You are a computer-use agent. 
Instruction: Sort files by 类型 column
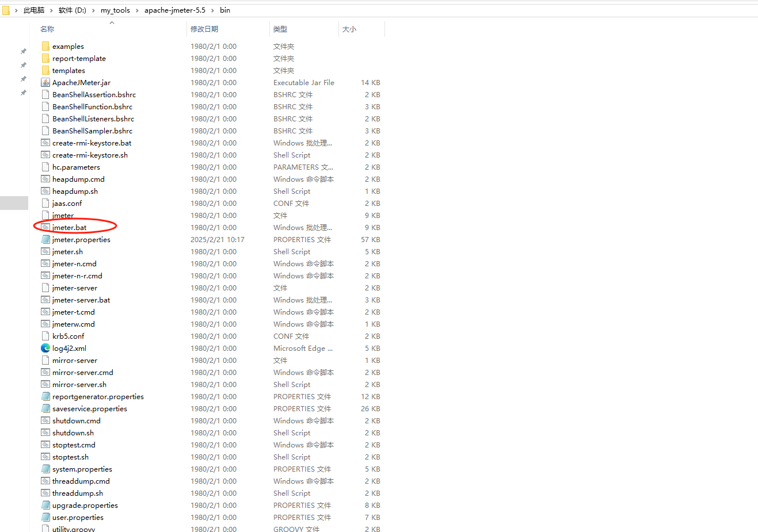[280, 29]
